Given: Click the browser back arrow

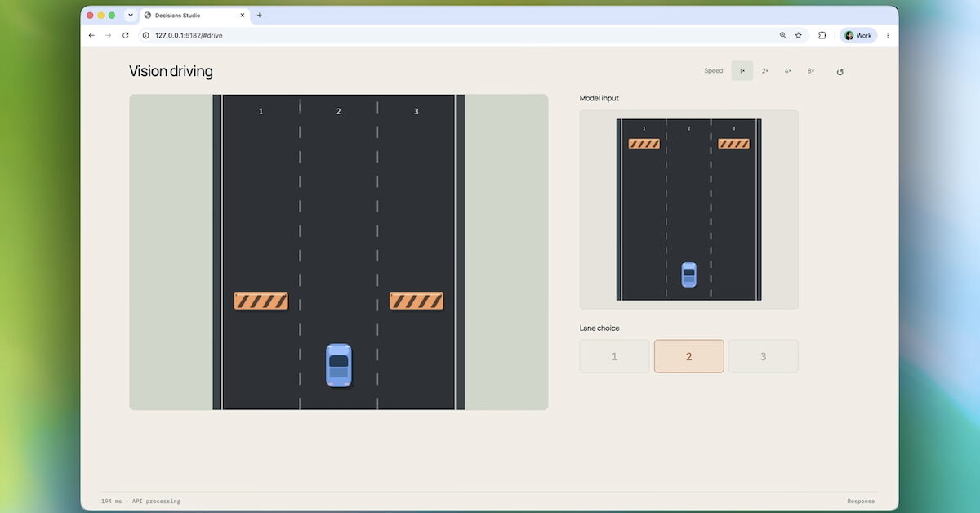Looking at the screenshot, I should pos(91,35).
